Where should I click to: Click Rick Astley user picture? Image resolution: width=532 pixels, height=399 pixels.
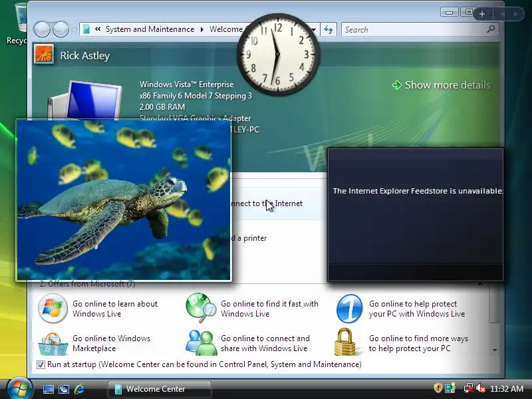tap(44, 55)
